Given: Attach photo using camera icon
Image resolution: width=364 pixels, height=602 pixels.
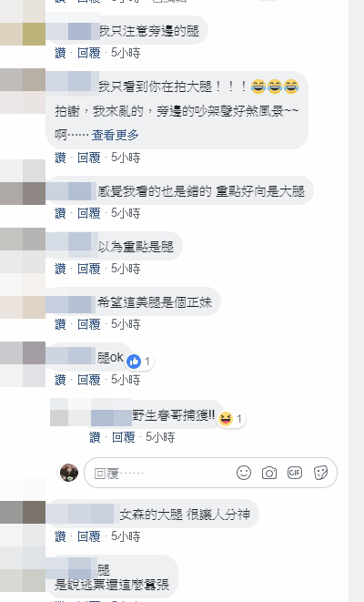Looking at the screenshot, I should tap(269, 473).
